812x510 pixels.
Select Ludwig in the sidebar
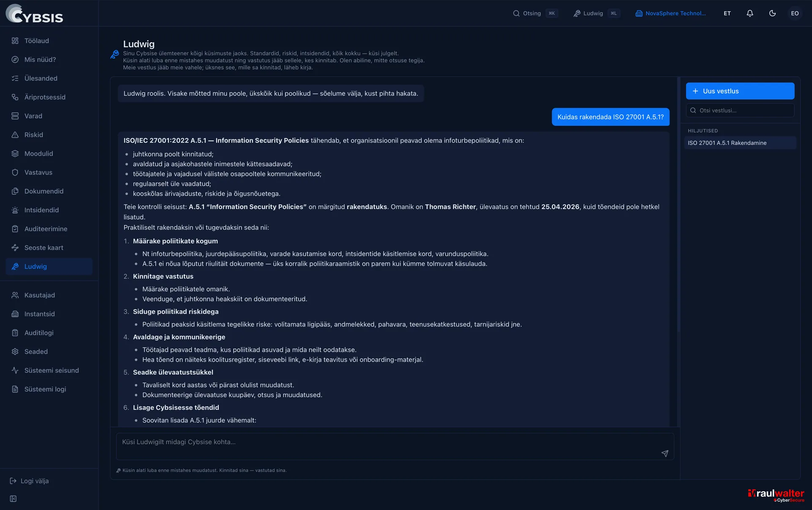(x=49, y=267)
